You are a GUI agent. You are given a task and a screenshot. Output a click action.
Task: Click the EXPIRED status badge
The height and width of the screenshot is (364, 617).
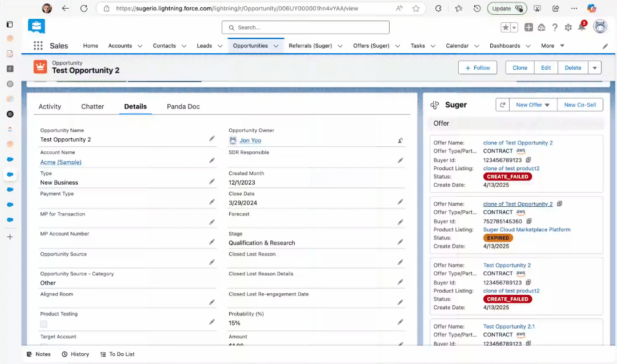coord(498,238)
